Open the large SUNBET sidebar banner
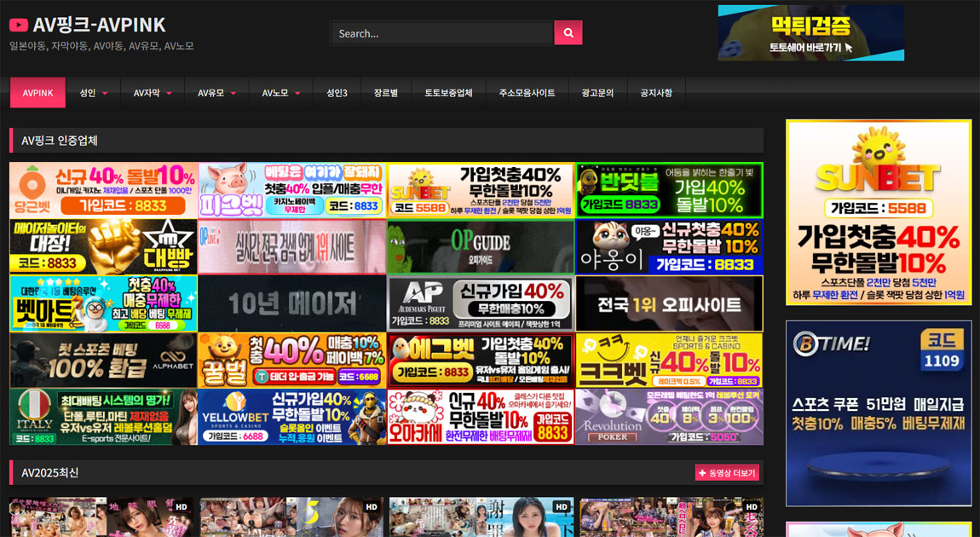Viewport: 980px width, 537px height. pos(879,212)
